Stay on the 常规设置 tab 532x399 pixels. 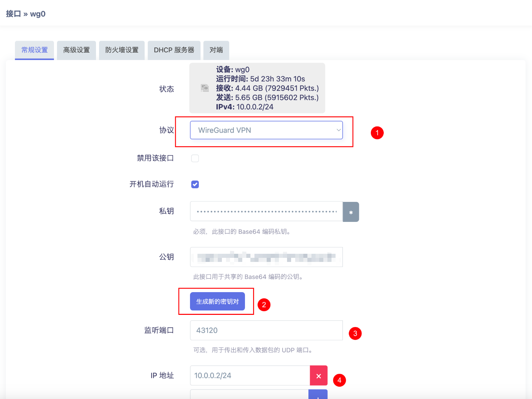(35, 50)
